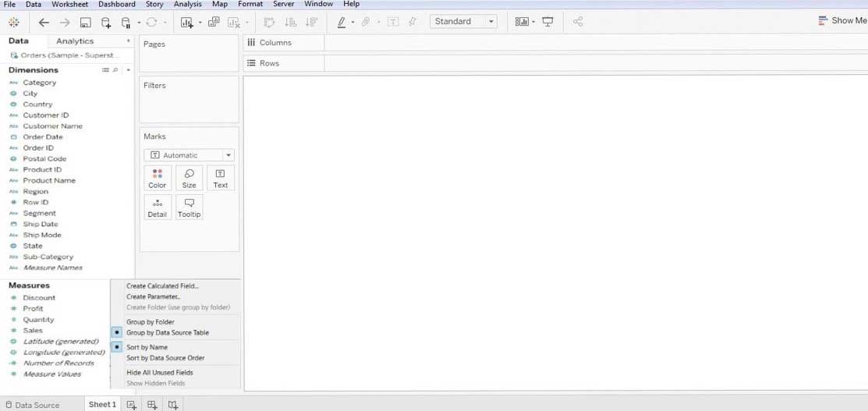Click the New Worksheet tab icon at bottom
The width and height of the screenshot is (868, 411).
tap(131, 405)
